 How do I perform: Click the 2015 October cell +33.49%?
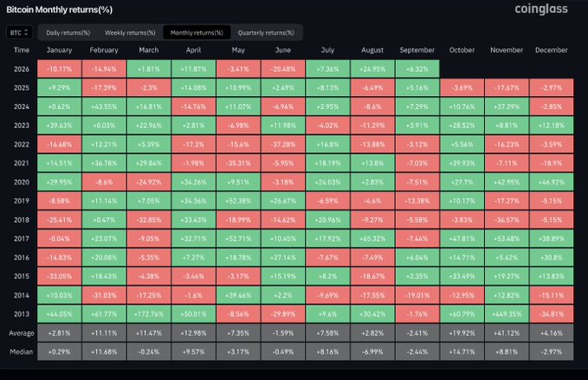coord(462,277)
